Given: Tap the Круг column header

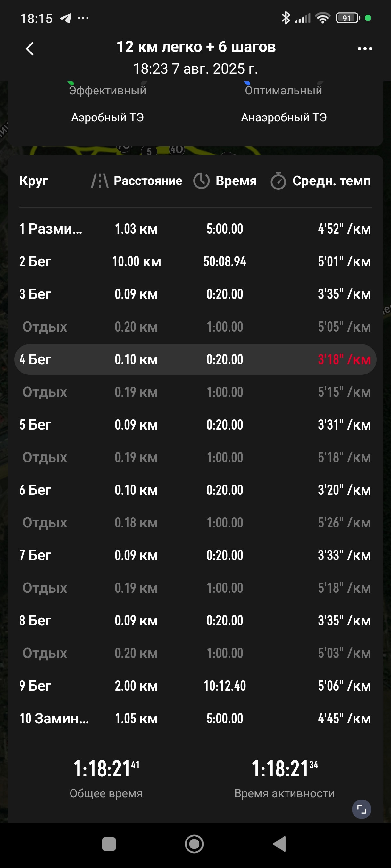Looking at the screenshot, I should tap(33, 181).
